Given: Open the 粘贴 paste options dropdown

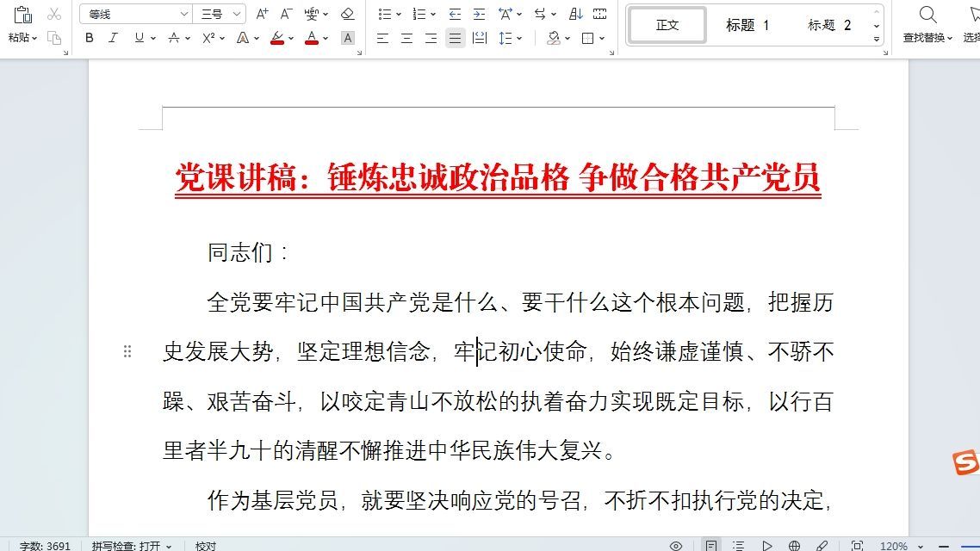Looking at the screenshot, I should point(22,38).
